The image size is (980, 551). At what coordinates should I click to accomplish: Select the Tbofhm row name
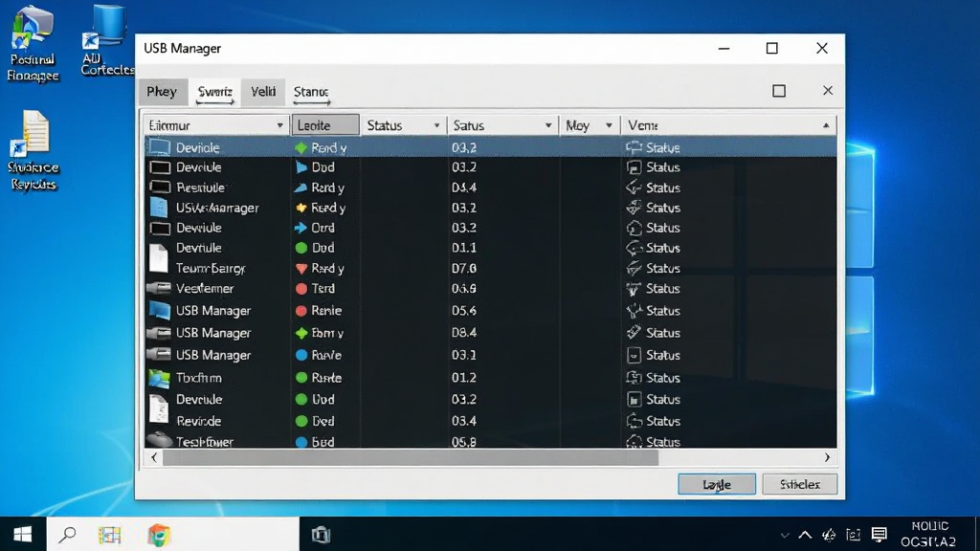(x=199, y=377)
